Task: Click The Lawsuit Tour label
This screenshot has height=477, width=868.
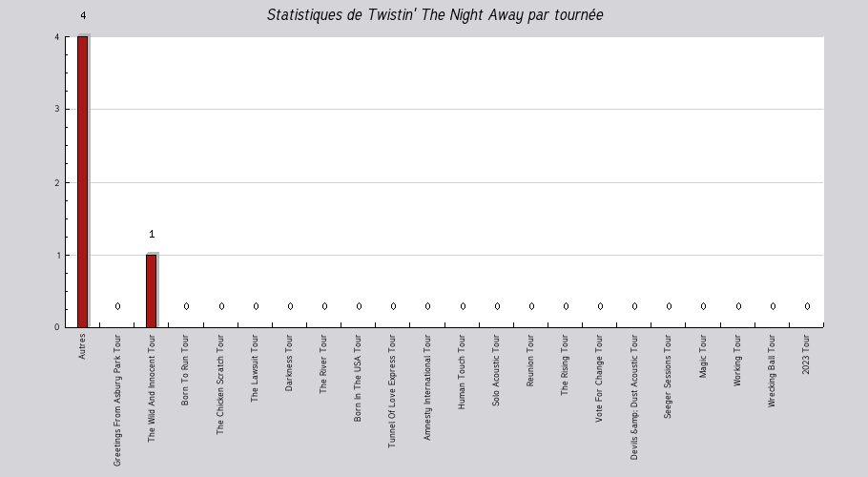Action: coord(254,368)
